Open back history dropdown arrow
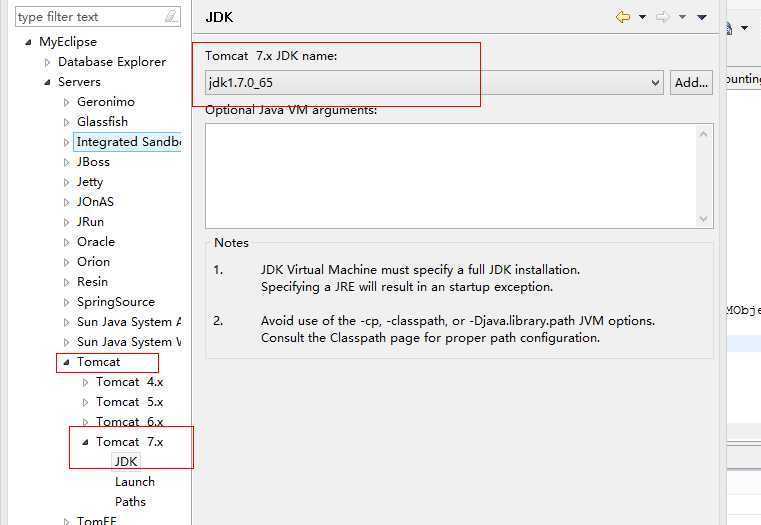Image resolution: width=761 pixels, height=525 pixels. (x=643, y=17)
